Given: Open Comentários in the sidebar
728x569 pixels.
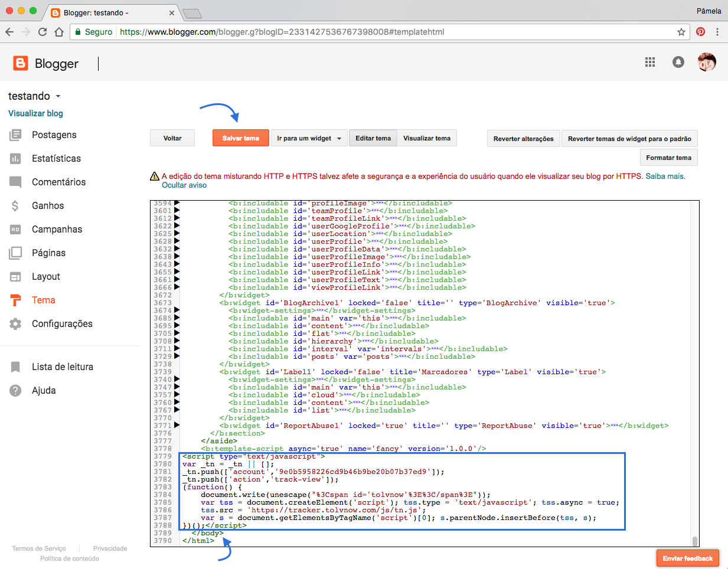Looking at the screenshot, I should [x=59, y=182].
